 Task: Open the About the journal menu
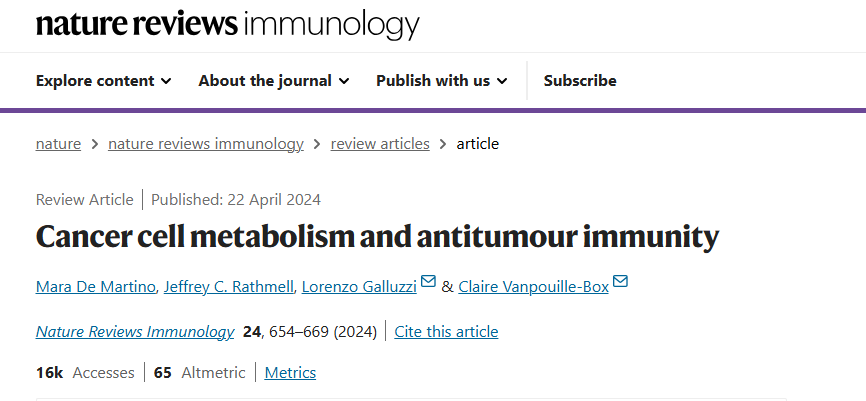(274, 81)
